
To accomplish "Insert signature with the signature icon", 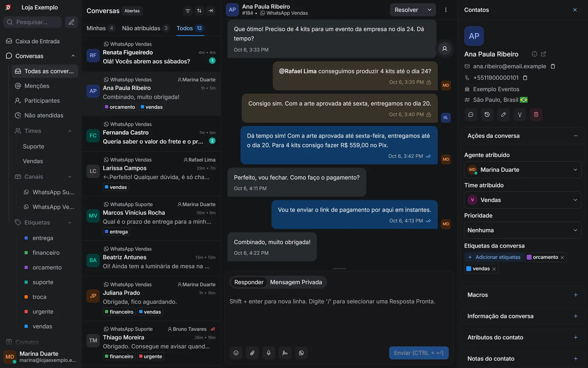I will pos(285,353).
